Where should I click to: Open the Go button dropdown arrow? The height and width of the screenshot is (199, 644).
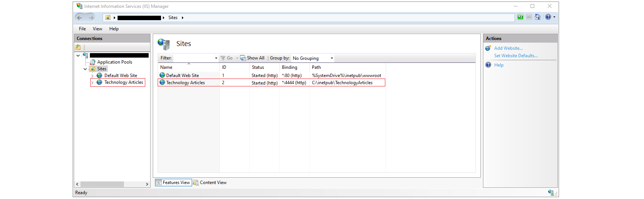pyautogui.click(x=237, y=58)
